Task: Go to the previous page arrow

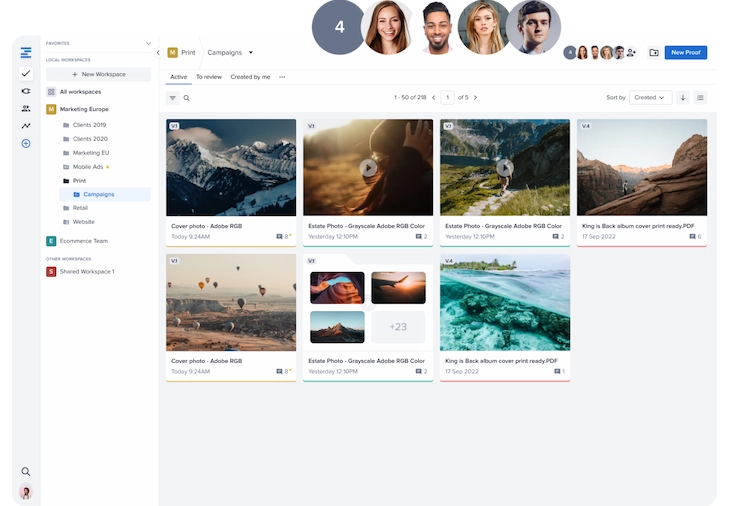Action: click(433, 97)
